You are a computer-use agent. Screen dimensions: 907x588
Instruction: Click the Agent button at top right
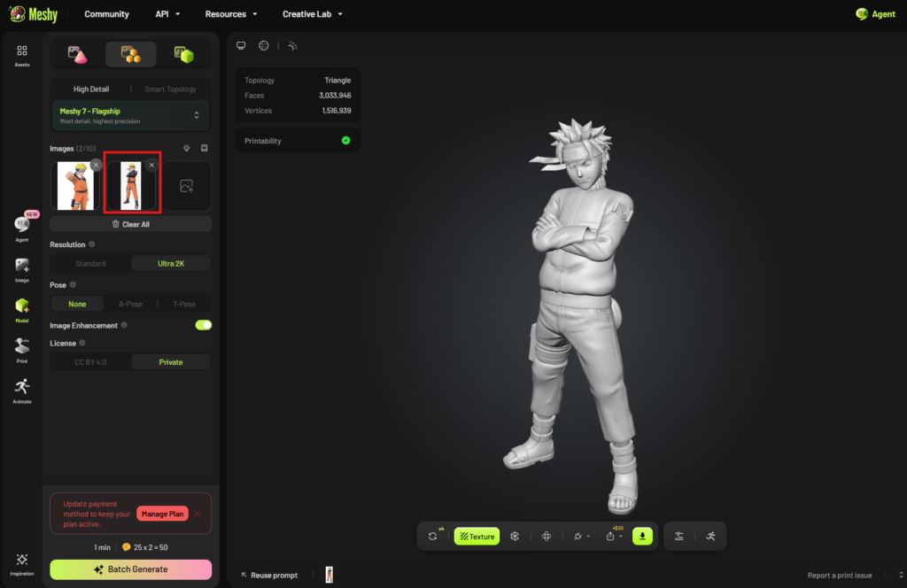(x=875, y=14)
